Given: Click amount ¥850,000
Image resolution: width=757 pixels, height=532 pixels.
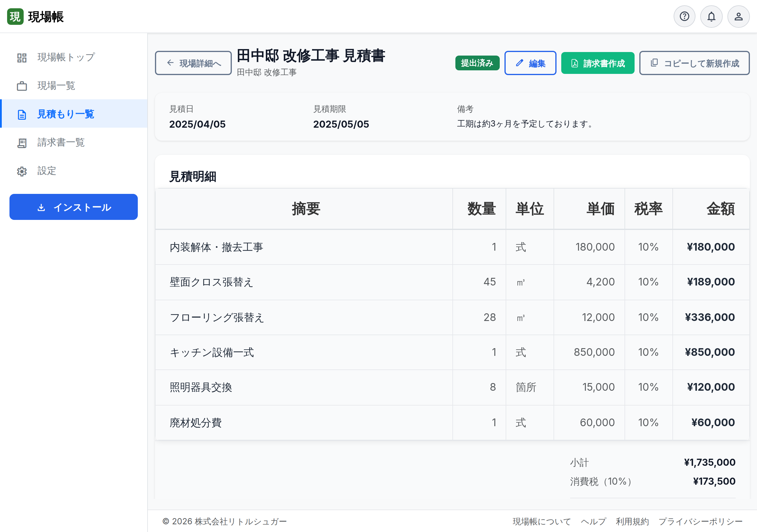Looking at the screenshot, I should pos(710,352).
